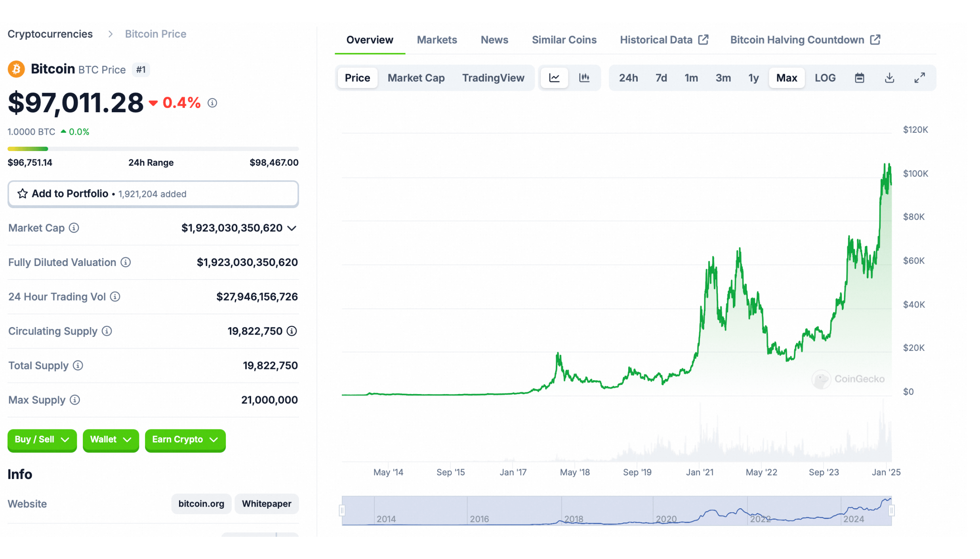The height and width of the screenshot is (559, 980).
Task: Click the left handle of range navigator
Action: tap(342, 510)
